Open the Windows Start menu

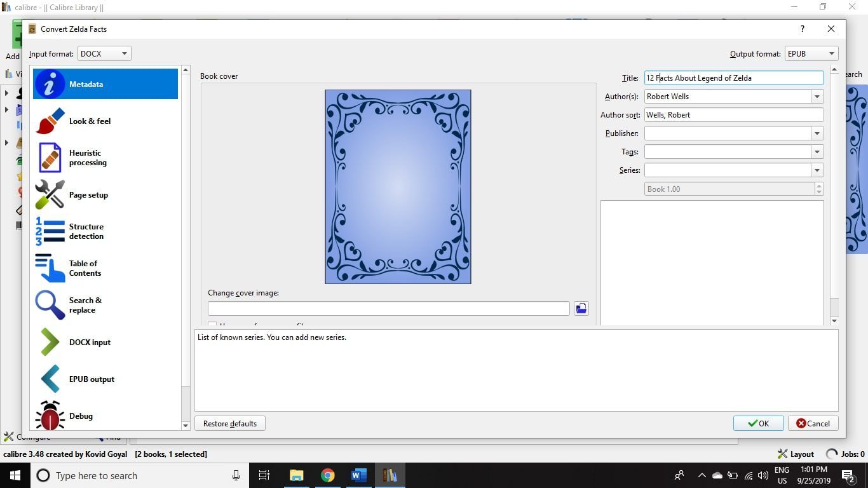coord(15,475)
